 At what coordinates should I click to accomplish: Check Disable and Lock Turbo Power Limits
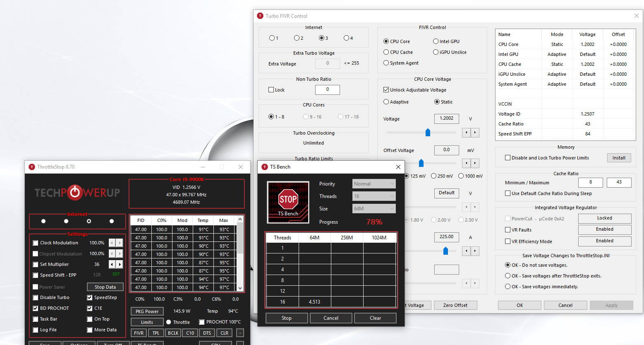[x=508, y=158]
